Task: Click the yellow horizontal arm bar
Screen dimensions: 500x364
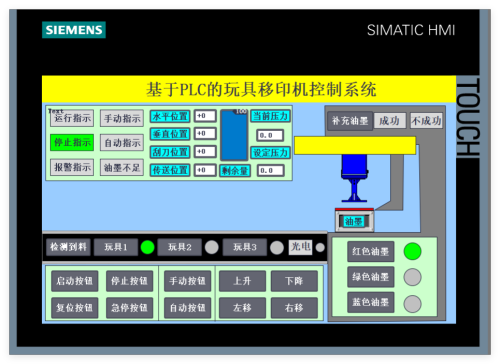Action: [355, 145]
